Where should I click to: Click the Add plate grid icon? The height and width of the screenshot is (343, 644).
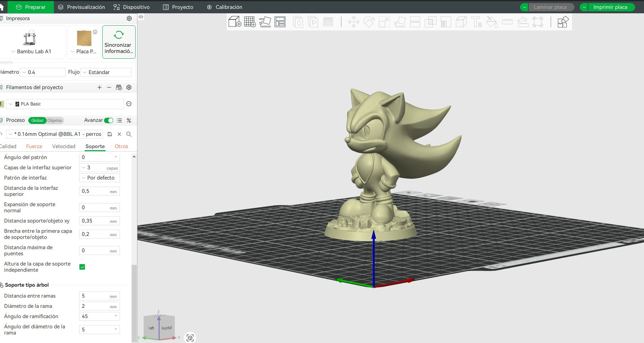tap(250, 22)
